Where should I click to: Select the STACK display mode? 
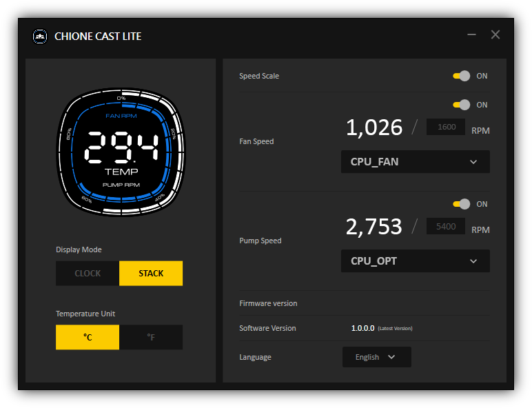151,273
